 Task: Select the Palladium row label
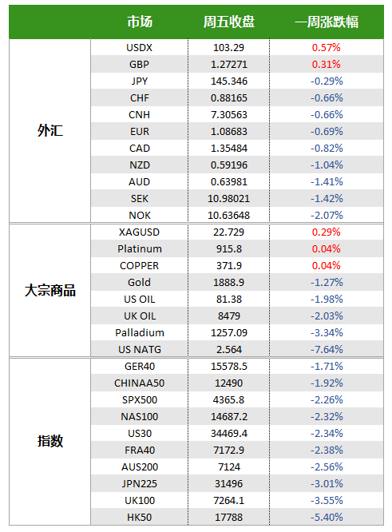click(x=140, y=332)
